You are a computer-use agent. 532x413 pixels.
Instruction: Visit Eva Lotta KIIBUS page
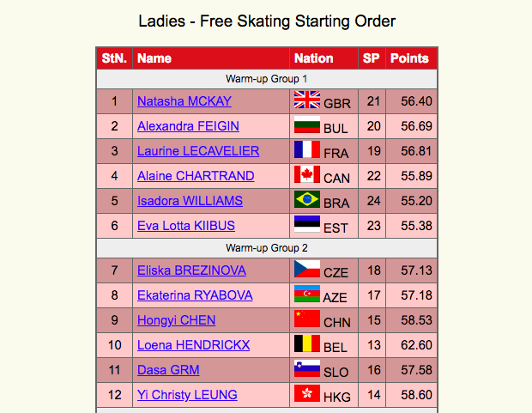coord(186,226)
